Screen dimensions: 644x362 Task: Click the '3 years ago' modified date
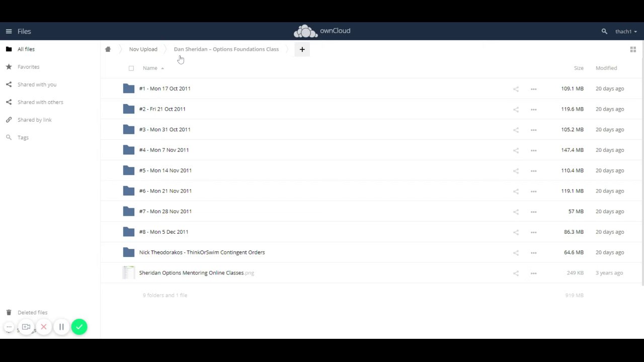[609, 273]
